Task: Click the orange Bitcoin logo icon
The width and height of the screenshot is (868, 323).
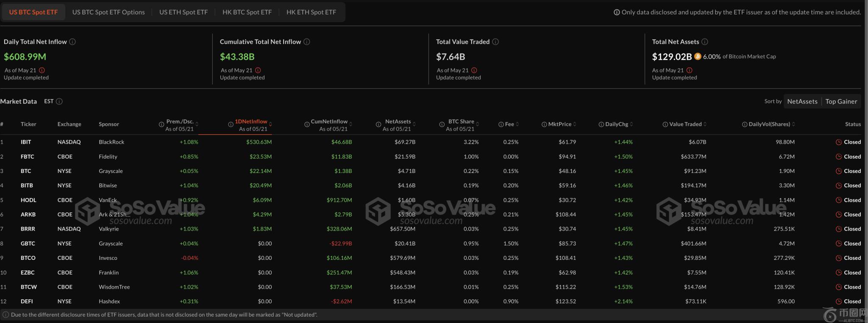Action: point(698,56)
